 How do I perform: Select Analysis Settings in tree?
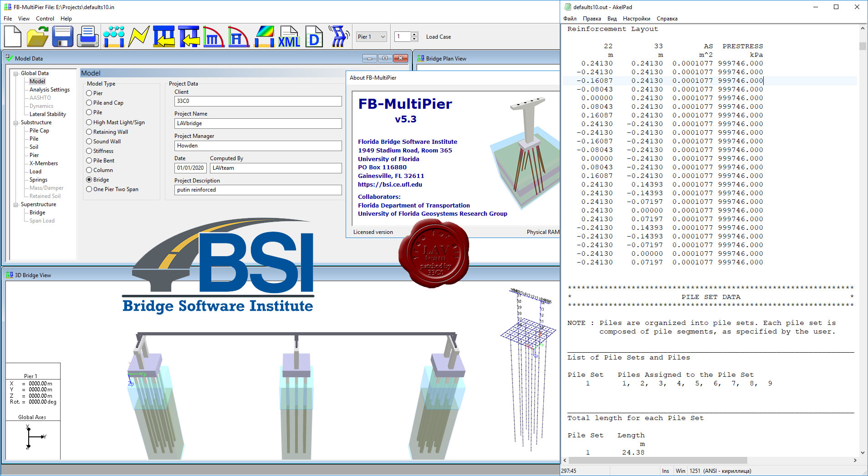tap(50, 90)
